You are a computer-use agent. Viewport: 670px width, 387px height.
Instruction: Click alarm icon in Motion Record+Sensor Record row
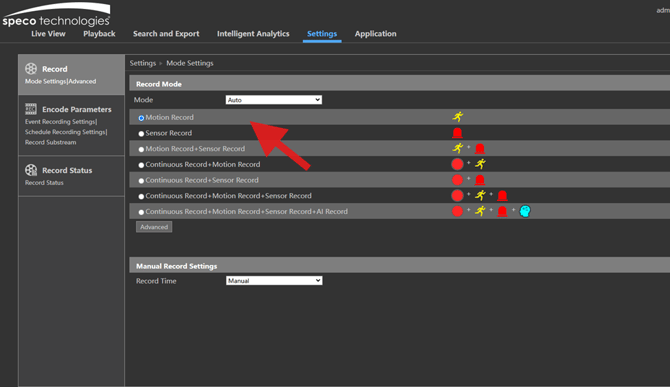[x=480, y=149]
